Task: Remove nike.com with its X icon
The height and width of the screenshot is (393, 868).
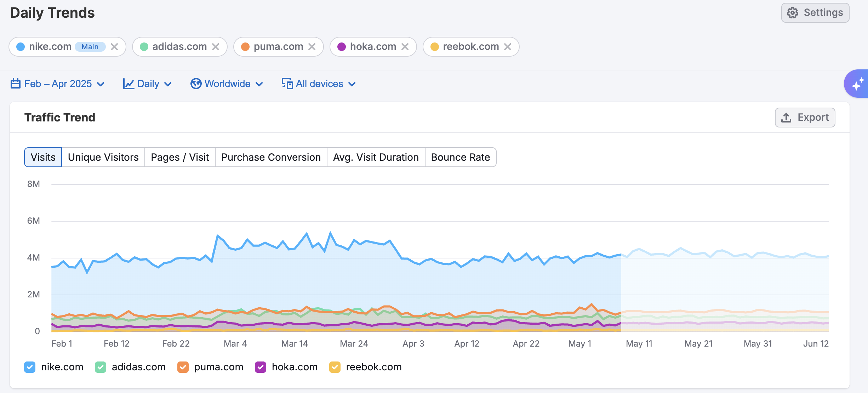Action: pos(114,47)
